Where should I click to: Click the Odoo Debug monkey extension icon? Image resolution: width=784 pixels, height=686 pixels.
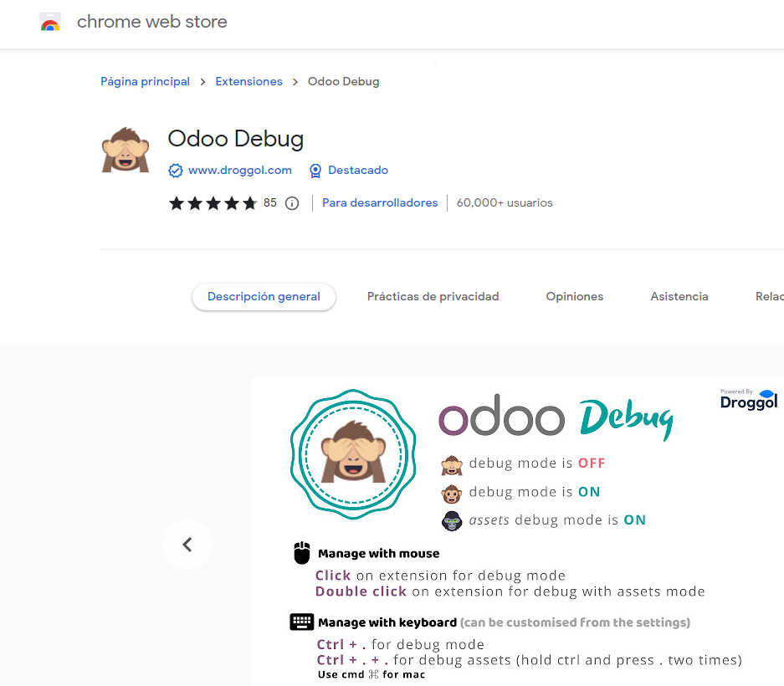(x=126, y=150)
